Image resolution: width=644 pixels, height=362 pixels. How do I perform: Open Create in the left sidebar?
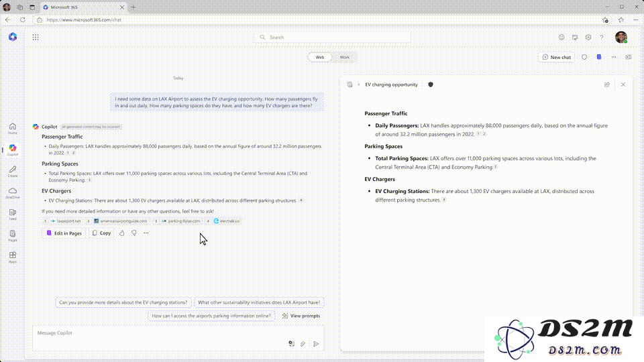[x=13, y=172]
